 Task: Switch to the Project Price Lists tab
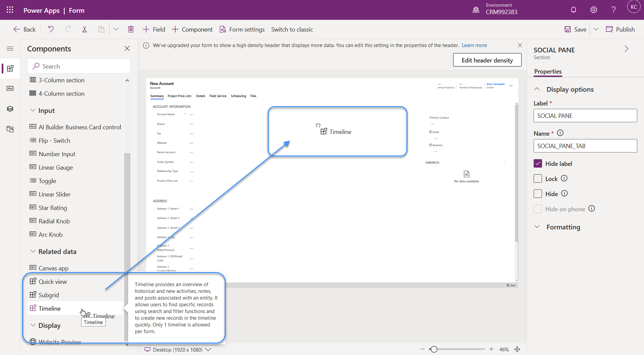click(179, 96)
